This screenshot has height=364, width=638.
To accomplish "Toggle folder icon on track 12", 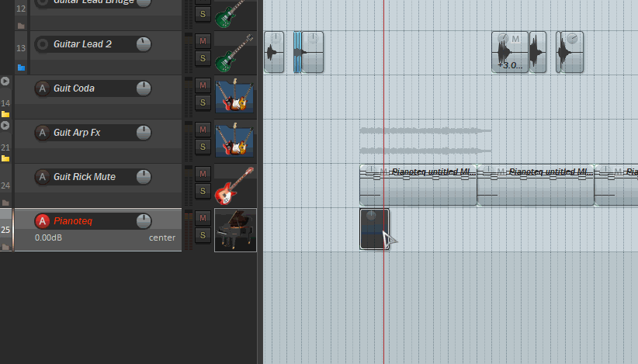I will click(x=21, y=26).
